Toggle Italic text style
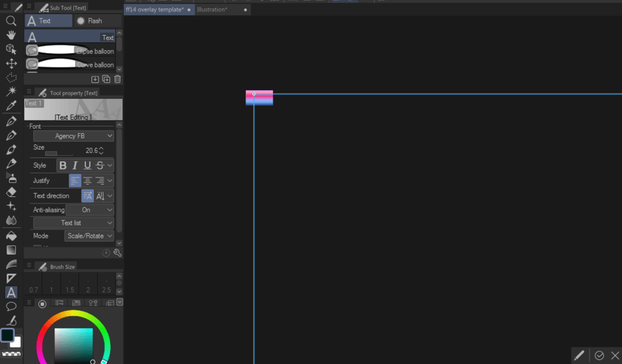The width and height of the screenshot is (622, 364). (75, 165)
